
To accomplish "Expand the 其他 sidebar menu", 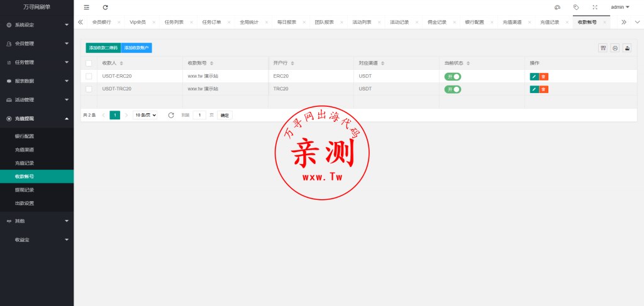I will click(x=37, y=221).
